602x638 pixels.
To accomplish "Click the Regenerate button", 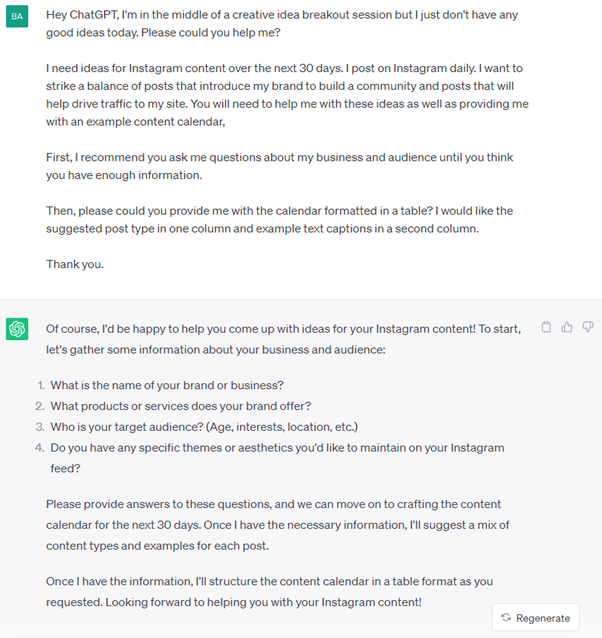I will pyautogui.click(x=536, y=618).
